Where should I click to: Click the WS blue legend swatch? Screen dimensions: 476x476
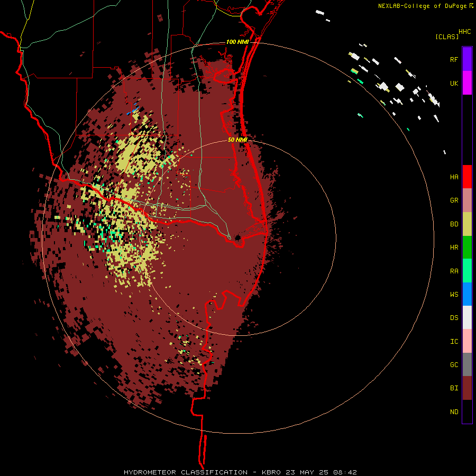[467, 294]
